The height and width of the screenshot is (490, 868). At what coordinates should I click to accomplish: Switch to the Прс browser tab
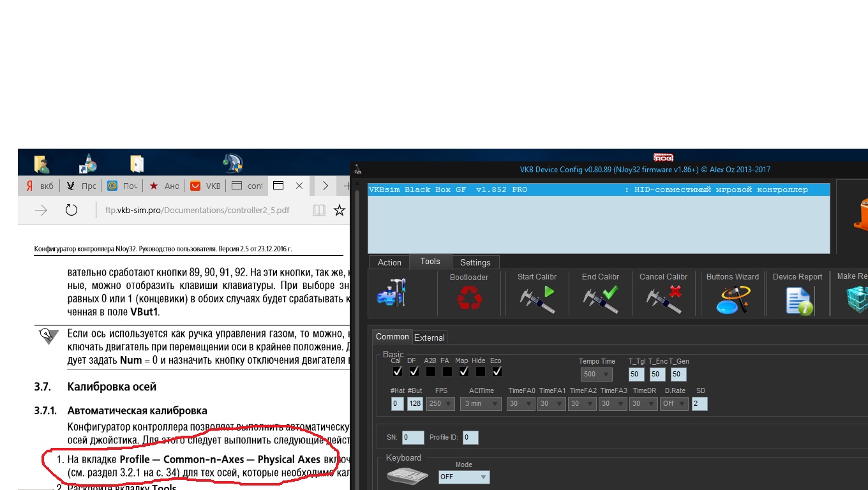click(x=81, y=186)
